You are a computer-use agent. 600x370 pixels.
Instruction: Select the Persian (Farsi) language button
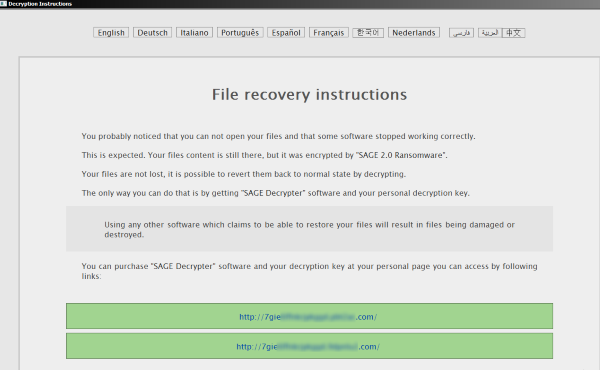click(461, 33)
